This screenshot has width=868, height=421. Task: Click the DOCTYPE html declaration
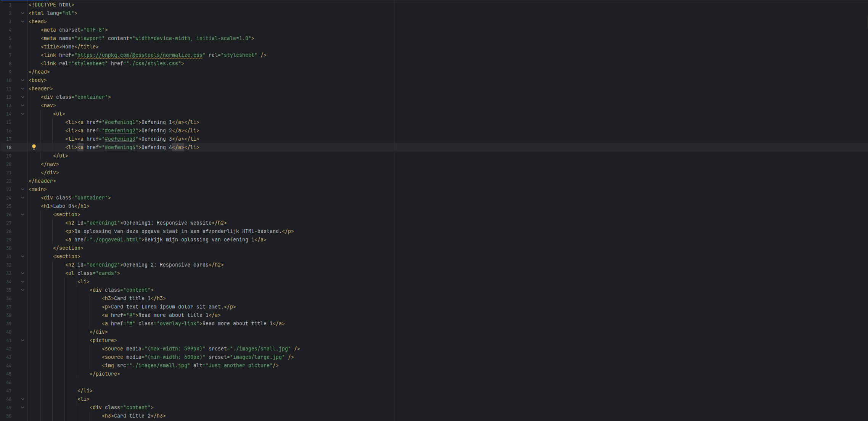click(51, 5)
